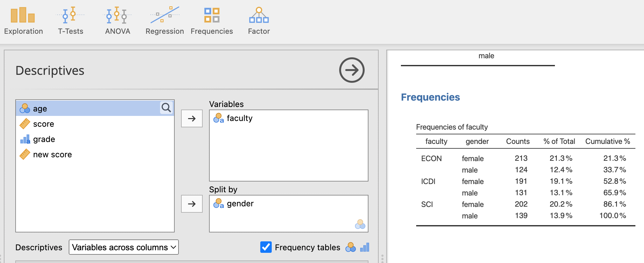Select the new score variable
The height and width of the screenshot is (263, 644).
[95, 154]
